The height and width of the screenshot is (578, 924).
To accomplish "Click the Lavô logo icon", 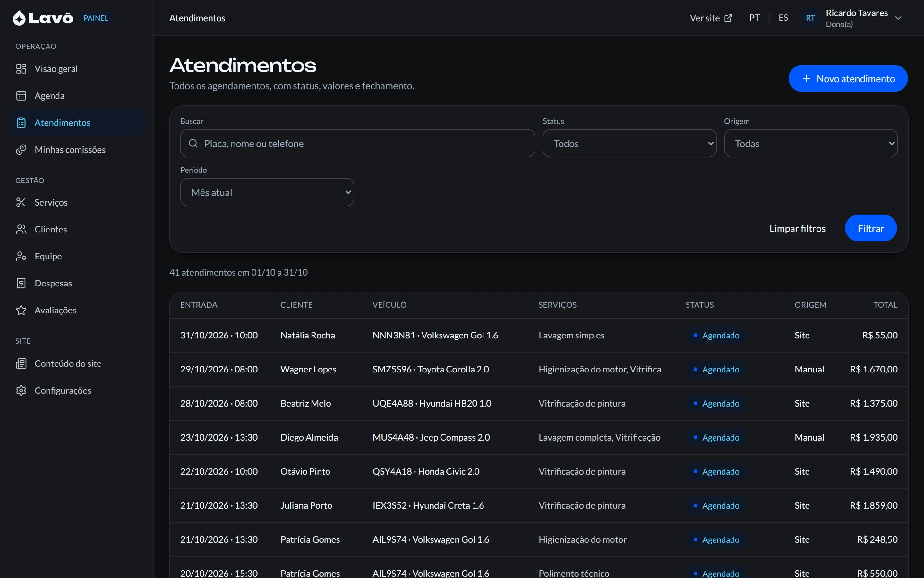I will coord(19,18).
